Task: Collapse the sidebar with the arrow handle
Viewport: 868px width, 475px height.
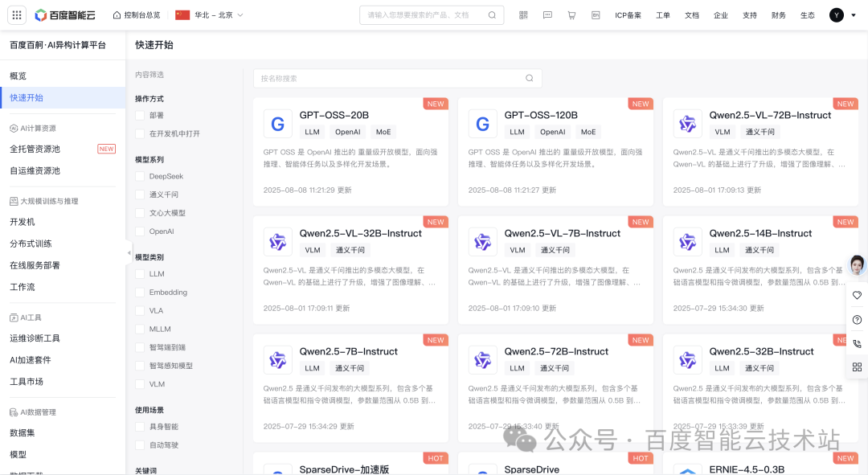Action: 129,253
